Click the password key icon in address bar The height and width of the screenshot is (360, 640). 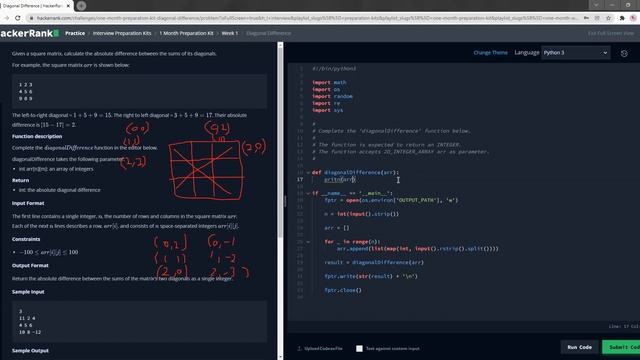[586, 18]
